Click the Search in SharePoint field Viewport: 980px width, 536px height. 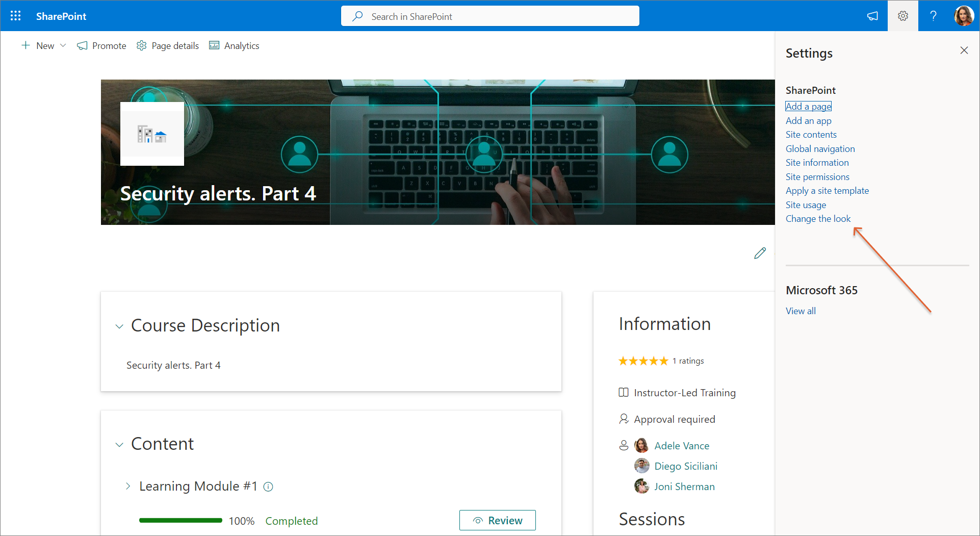[x=489, y=16]
